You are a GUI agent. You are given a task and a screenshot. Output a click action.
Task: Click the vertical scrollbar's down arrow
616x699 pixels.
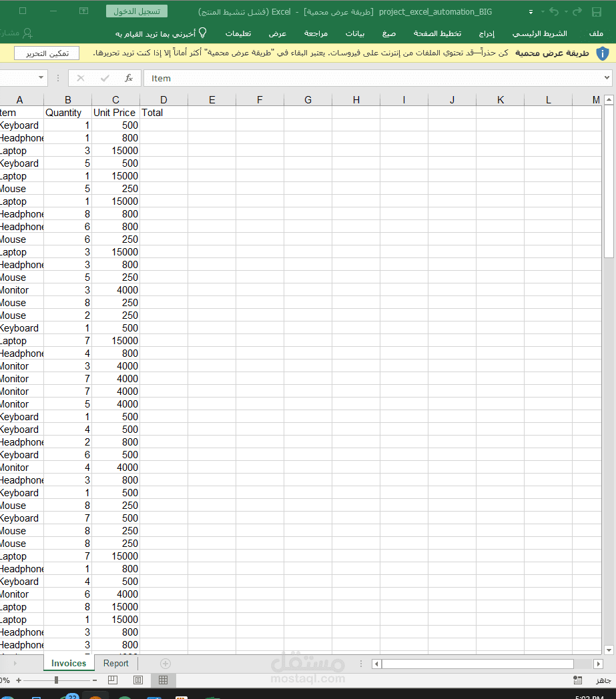[608, 649]
